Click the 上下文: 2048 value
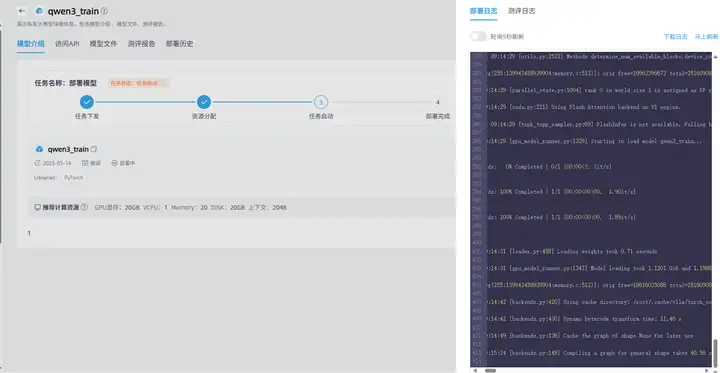The image size is (720, 373). click(x=267, y=208)
